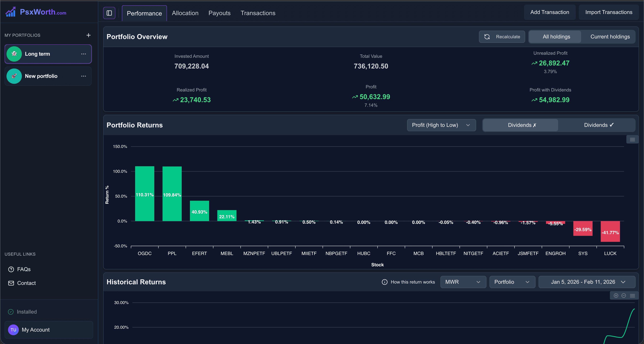Open the Profit (High to Low) sort dropdown

tap(441, 125)
